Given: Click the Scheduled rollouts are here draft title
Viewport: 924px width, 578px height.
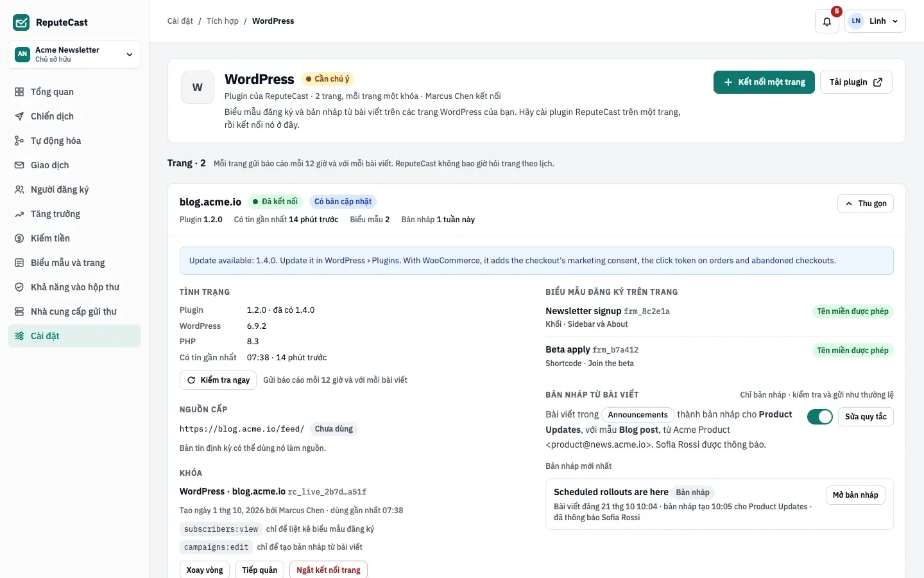Looking at the screenshot, I should [611, 492].
